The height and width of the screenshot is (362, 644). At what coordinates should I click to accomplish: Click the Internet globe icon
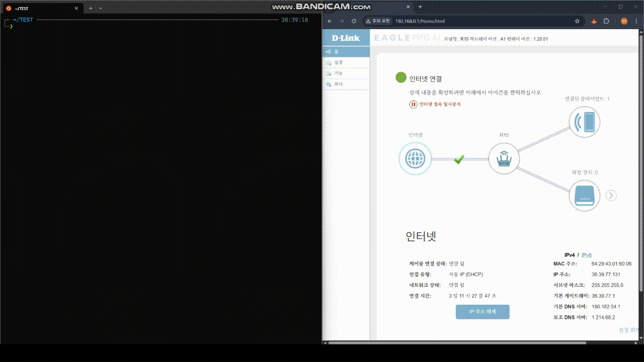coord(415,159)
